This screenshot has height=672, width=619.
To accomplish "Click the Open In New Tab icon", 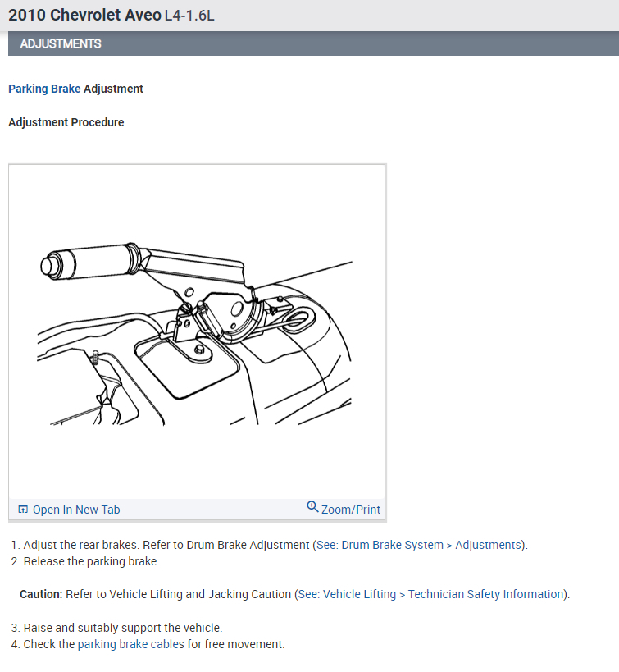I will click(23, 510).
